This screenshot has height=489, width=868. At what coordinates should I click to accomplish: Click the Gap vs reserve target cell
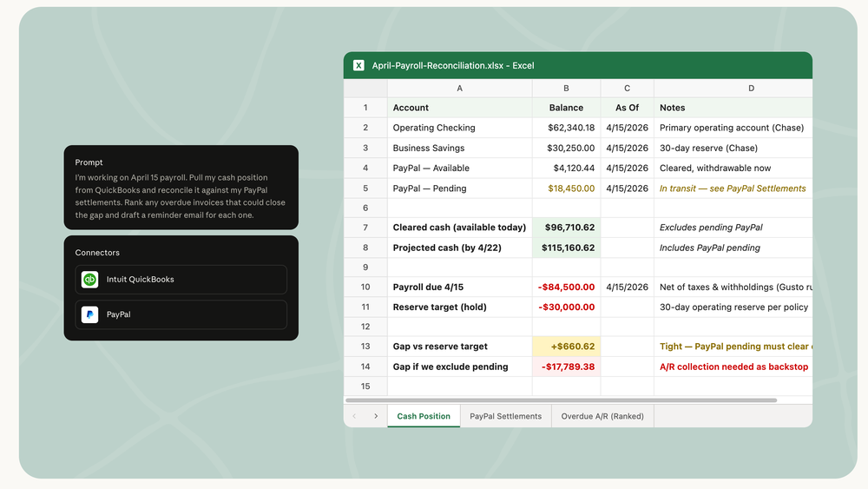coord(459,346)
